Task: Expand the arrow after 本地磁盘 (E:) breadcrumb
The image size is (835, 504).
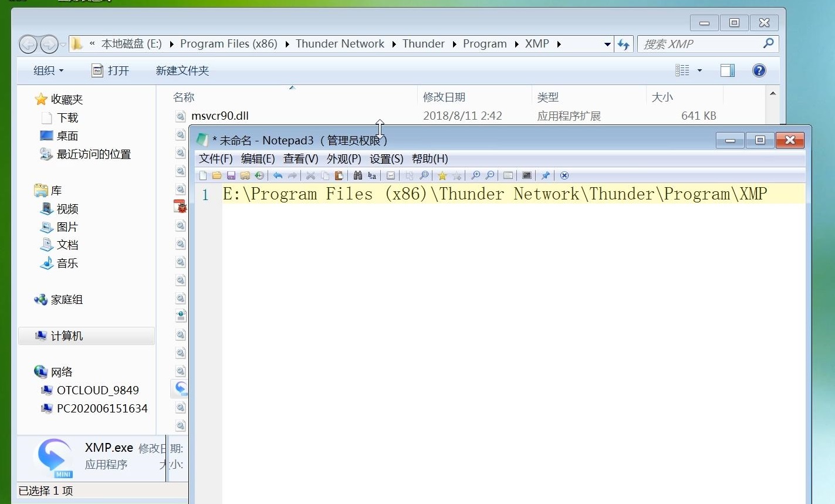Action: click(171, 44)
